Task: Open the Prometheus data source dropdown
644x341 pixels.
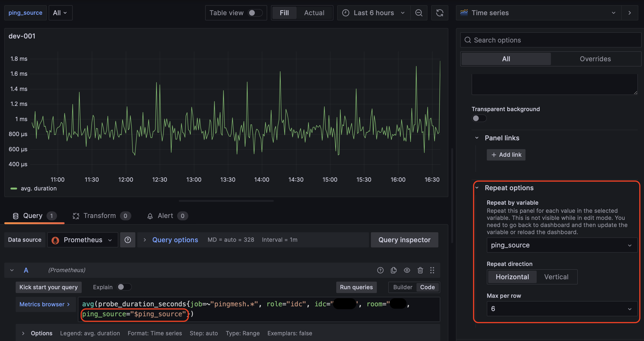Action: click(82, 240)
